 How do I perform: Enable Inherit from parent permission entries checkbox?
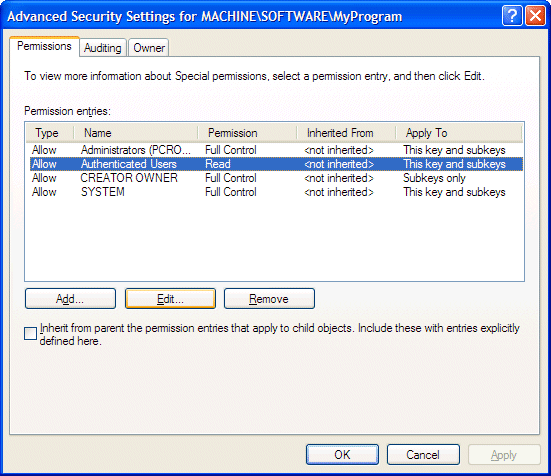pyautogui.click(x=31, y=334)
